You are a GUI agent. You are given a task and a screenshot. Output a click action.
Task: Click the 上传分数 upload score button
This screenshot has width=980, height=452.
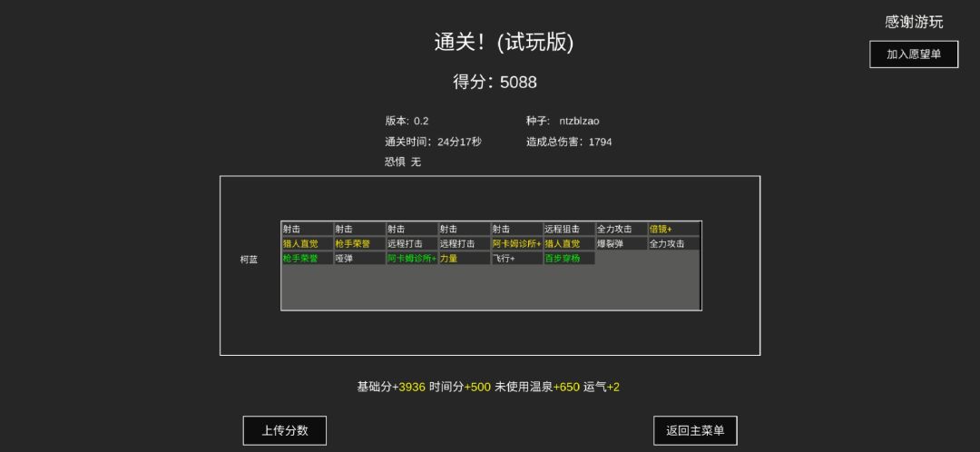click(x=284, y=430)
